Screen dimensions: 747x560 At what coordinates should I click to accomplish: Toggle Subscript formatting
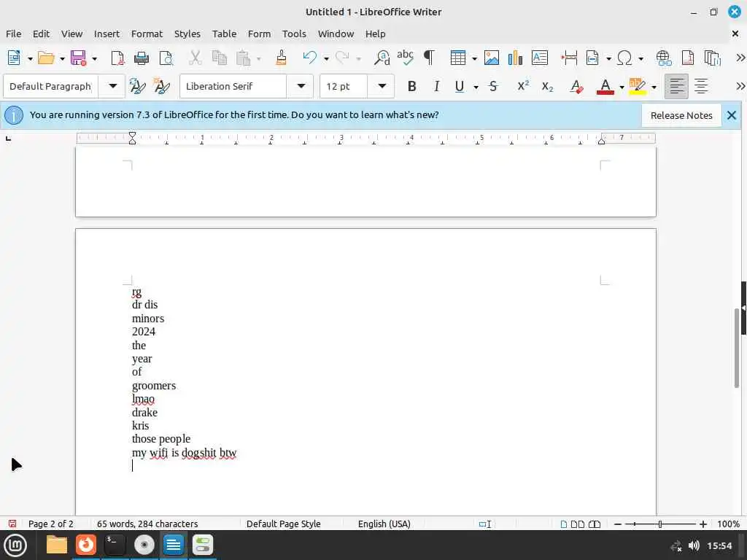tap(547, 87)
